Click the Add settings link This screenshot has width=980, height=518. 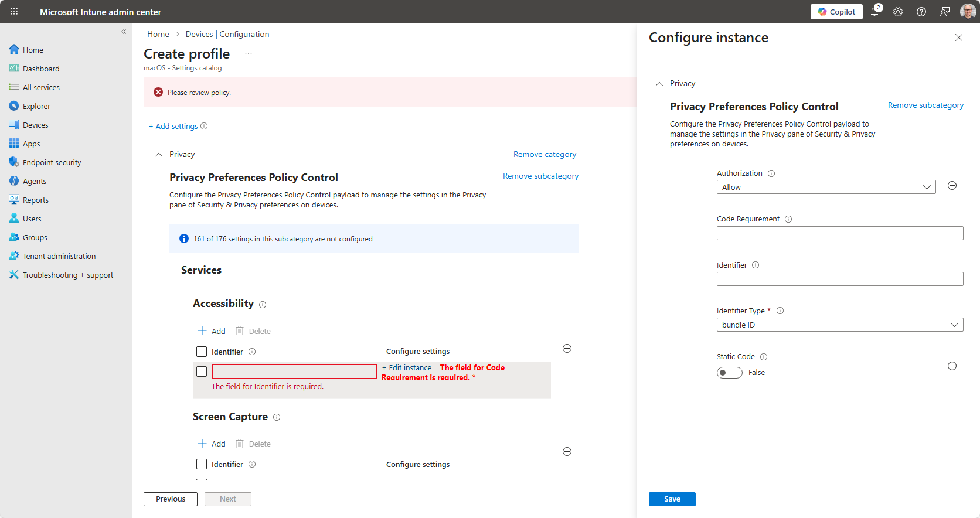click(x=176, y=126)
